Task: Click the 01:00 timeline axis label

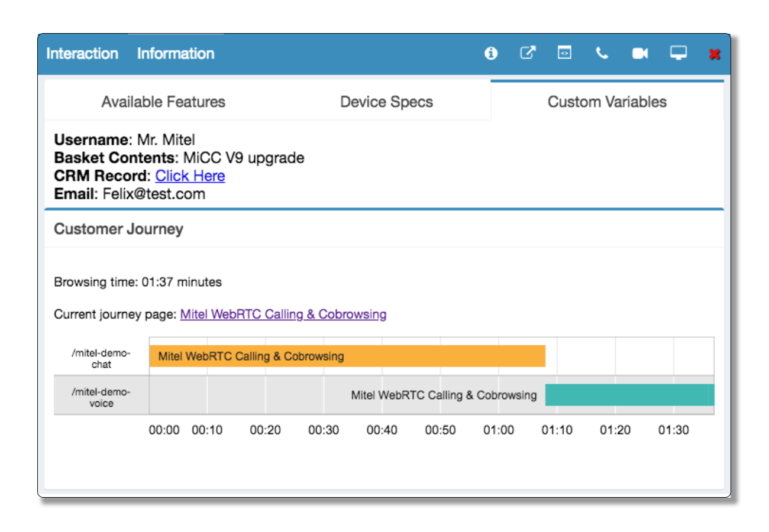Action: tap(499, 430)
